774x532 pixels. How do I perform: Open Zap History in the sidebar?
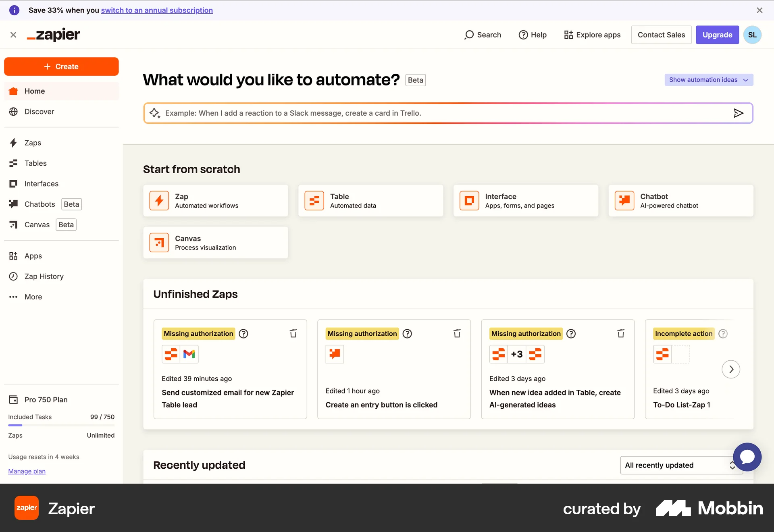[x=61, y=276]
